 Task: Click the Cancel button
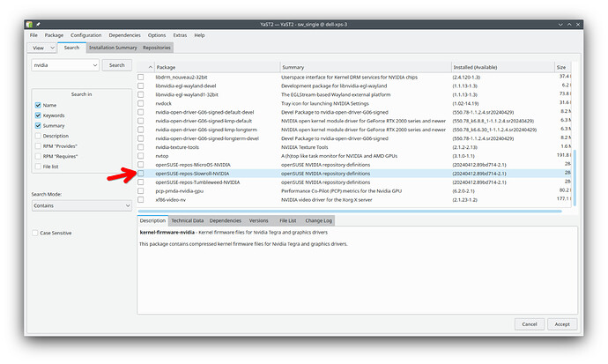pos(530,324)
